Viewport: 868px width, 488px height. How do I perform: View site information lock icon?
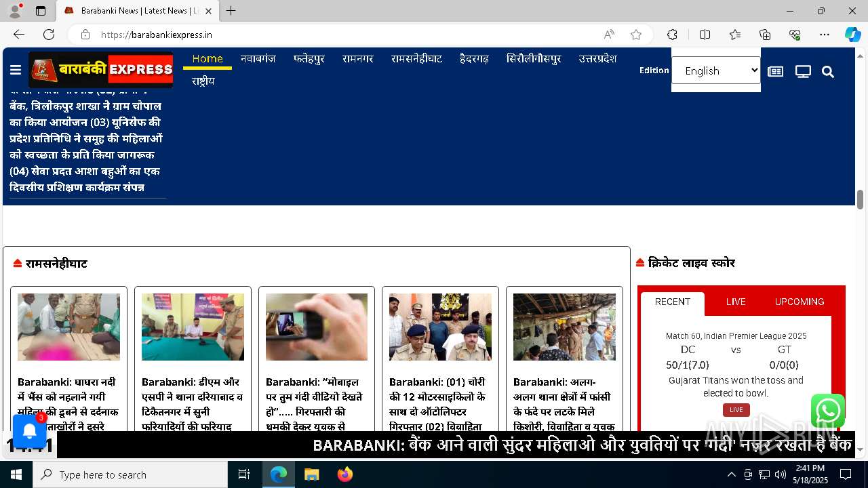tap(85, 35)
